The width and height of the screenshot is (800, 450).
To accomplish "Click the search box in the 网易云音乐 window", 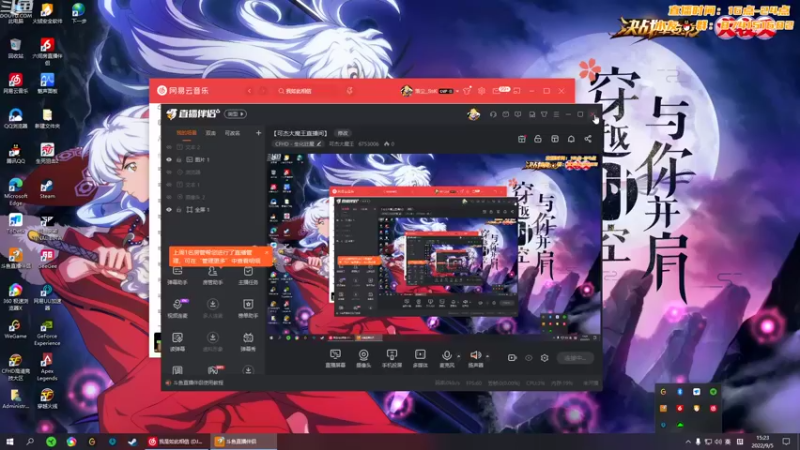I will [309, 91].
